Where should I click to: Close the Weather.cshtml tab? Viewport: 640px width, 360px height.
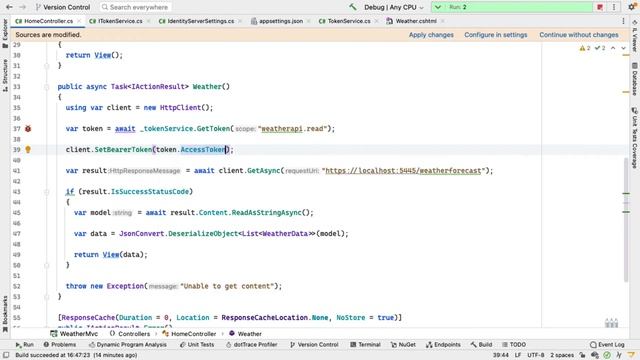(x=442, y=21)
